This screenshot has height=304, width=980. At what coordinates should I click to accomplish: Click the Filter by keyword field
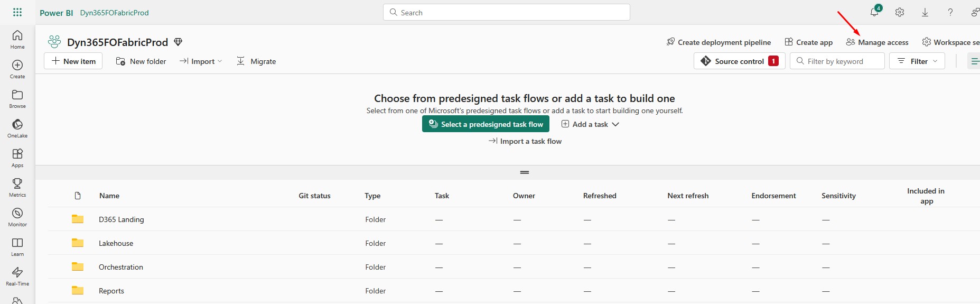tap(837, 61)
